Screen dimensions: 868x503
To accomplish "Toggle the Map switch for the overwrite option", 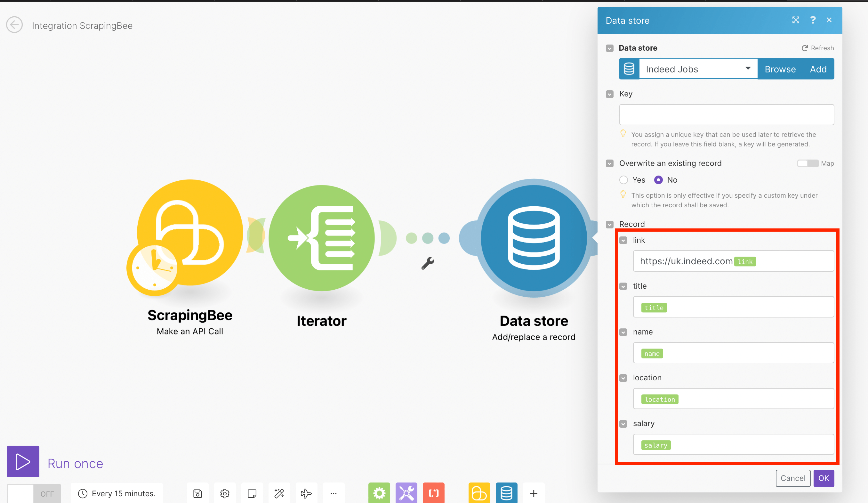I will coord(808,163).
